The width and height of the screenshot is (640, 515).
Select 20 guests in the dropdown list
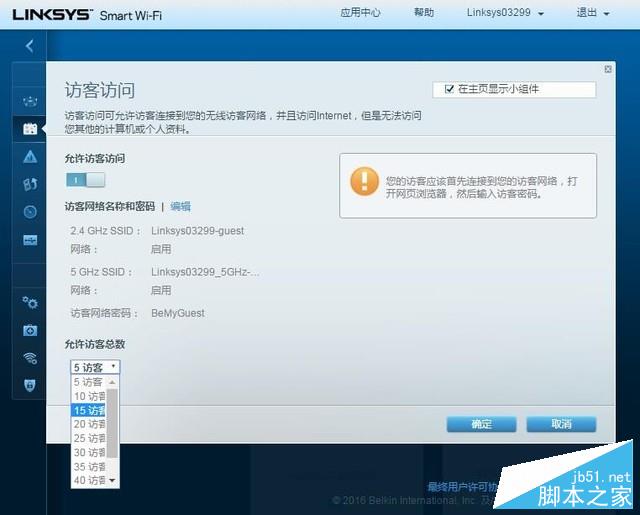pyautogui.click(x=88, y=424)
